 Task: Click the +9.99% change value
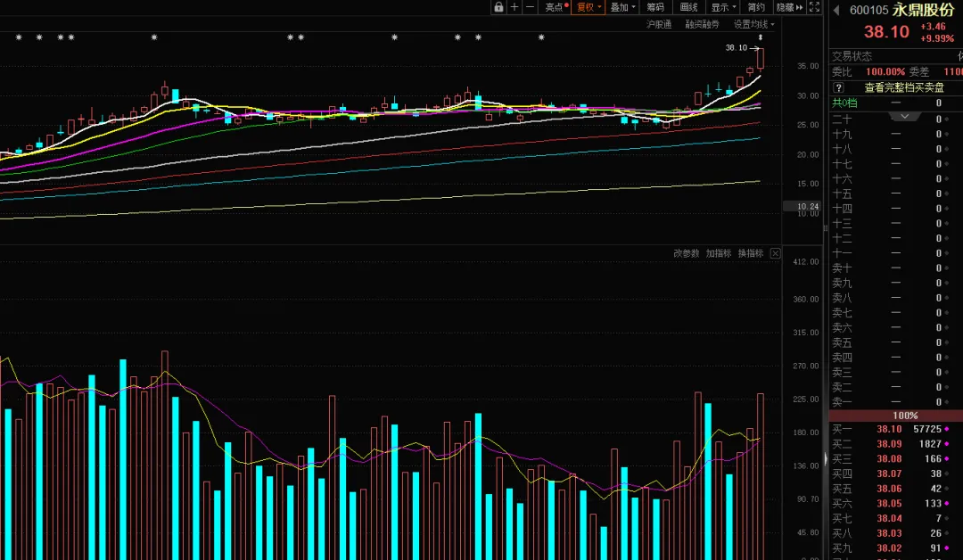click(937, 38)
